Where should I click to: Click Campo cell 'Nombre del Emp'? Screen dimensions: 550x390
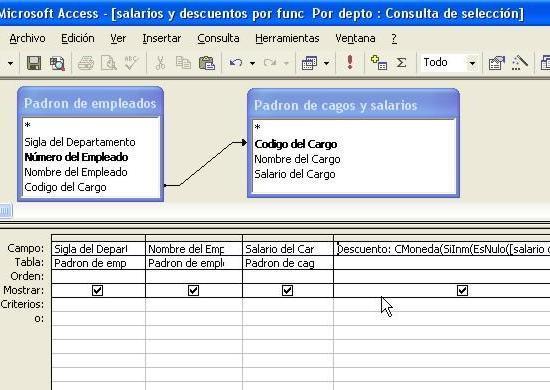(194, 249)
